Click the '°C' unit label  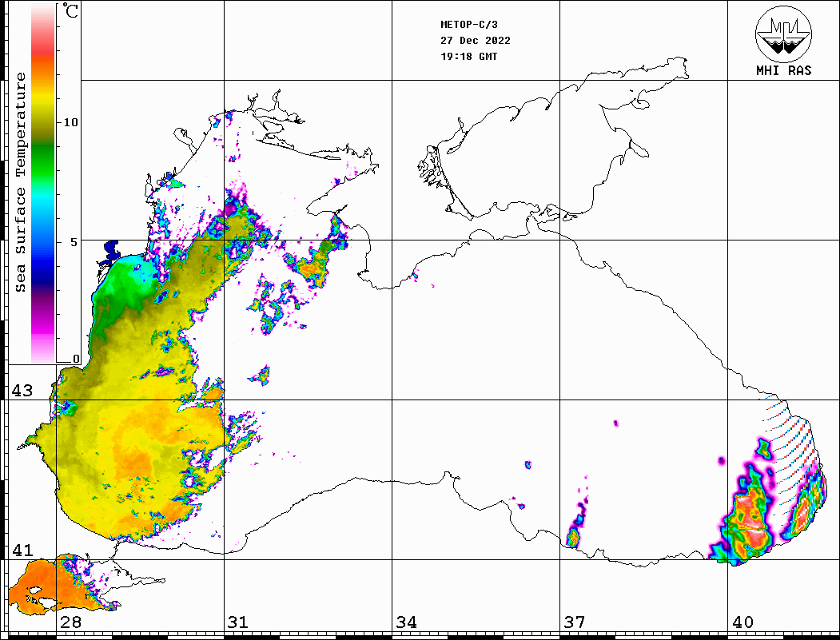[70, 10]
